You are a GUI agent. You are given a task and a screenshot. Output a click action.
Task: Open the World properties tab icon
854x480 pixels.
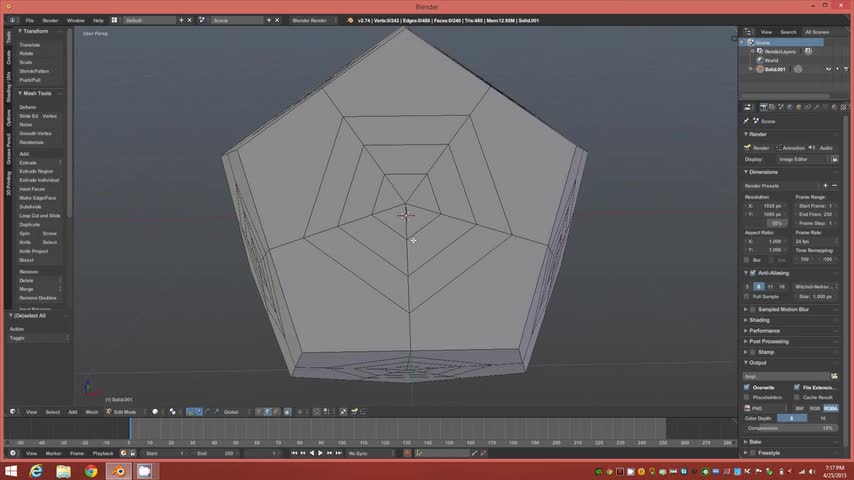click(789, 107)
